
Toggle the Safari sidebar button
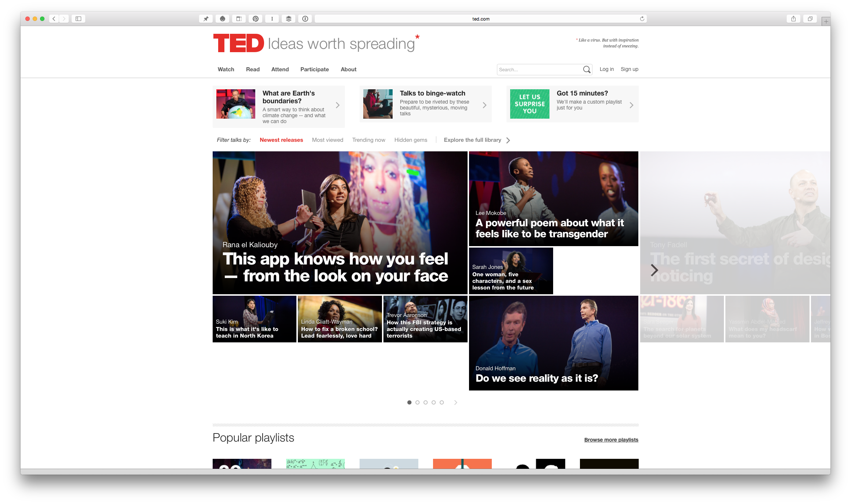click(x=78, y=19)
